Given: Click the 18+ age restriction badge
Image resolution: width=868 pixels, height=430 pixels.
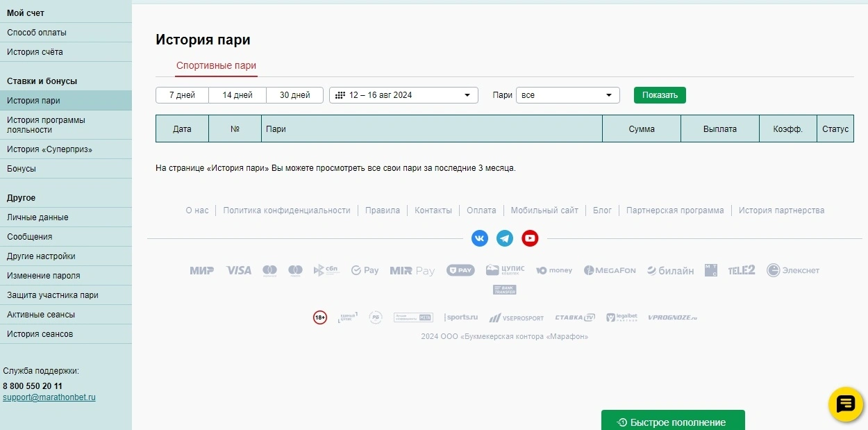Looking at the screenshot, I should click(319, 317).
